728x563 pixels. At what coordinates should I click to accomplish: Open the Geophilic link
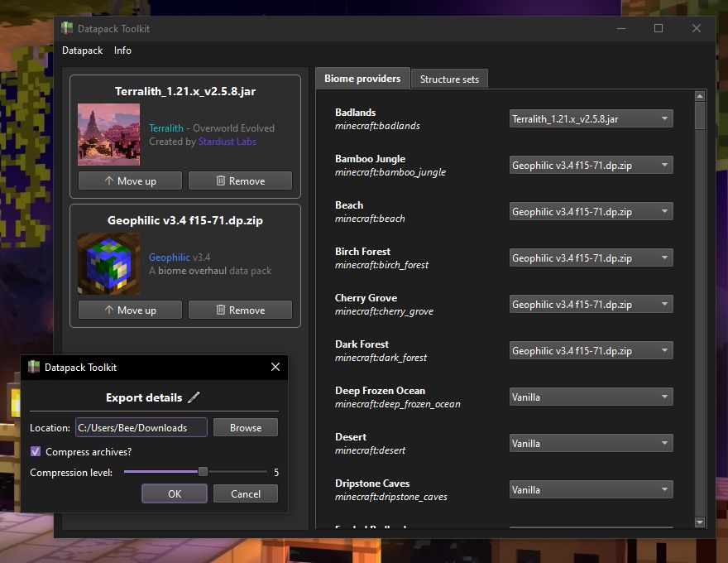pos(169,257)
